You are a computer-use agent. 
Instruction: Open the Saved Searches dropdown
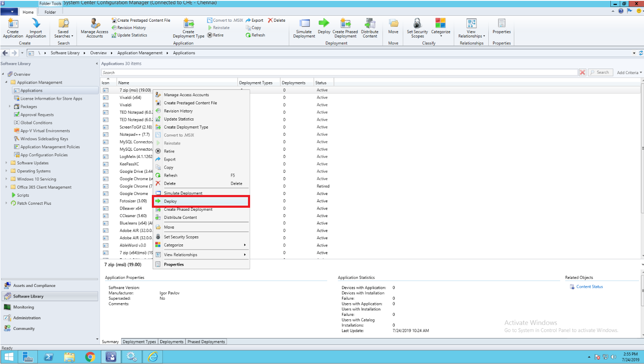coord(63,29)
